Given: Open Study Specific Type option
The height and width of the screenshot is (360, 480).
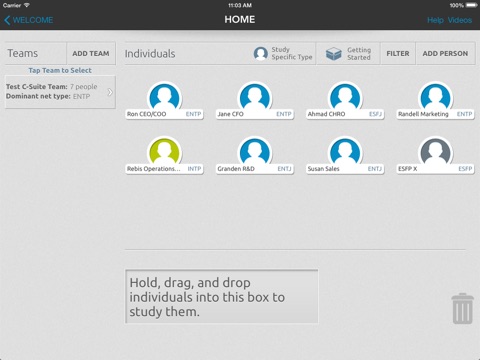Looking at the screenshot, I should 283,53.
